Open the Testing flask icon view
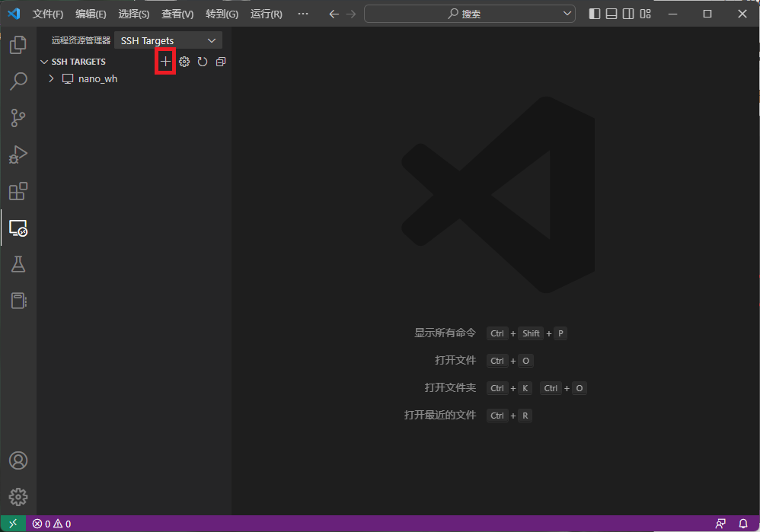 pyautogui.click(x=18, y=264)
